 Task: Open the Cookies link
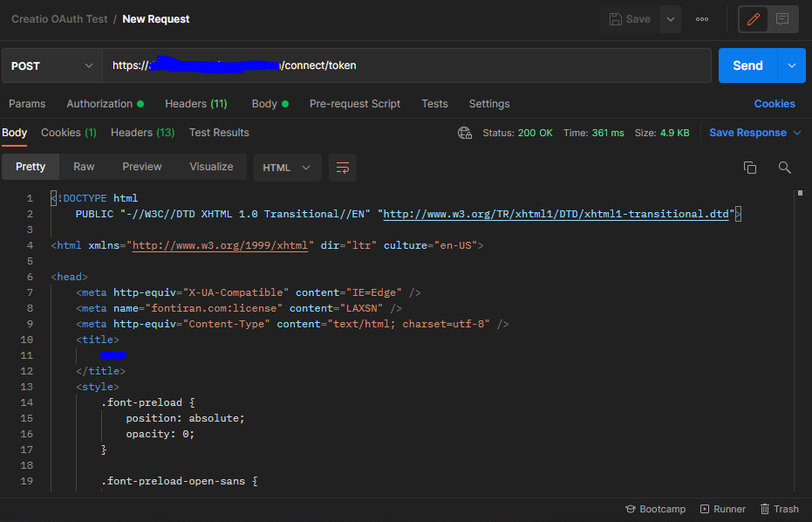click(x=774, y=104)
